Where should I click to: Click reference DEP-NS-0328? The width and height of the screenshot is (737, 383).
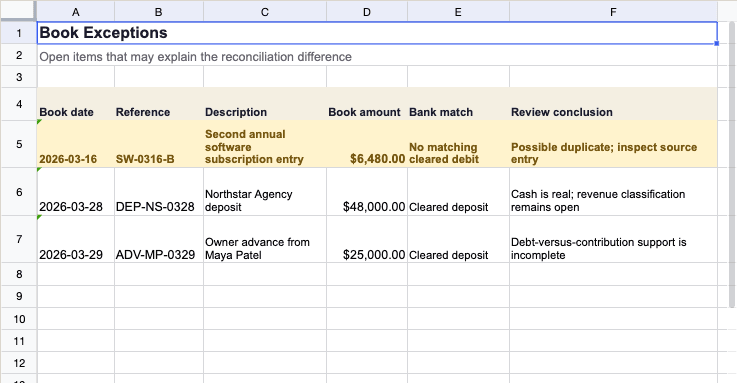(x=159, y=192)
